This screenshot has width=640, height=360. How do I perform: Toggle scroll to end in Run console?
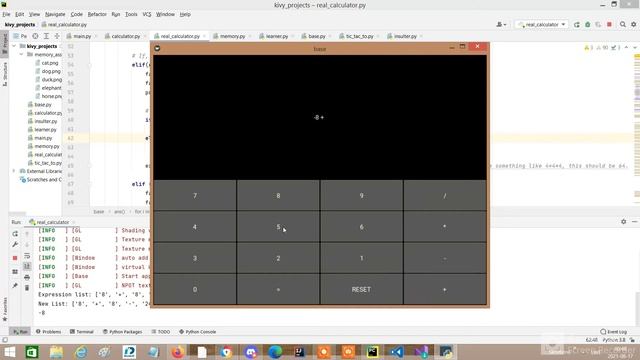coord(27,266)
